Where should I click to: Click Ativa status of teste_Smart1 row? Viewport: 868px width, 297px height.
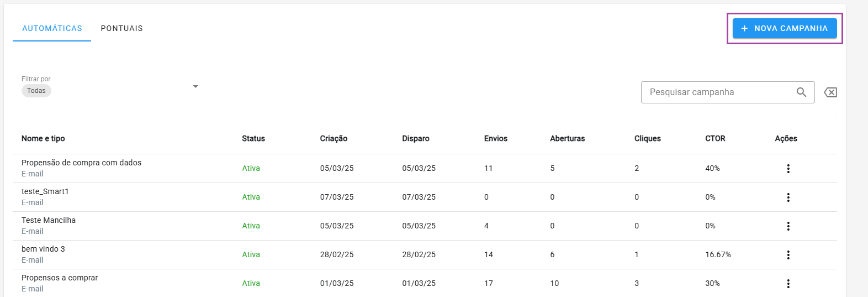point(251,197)
